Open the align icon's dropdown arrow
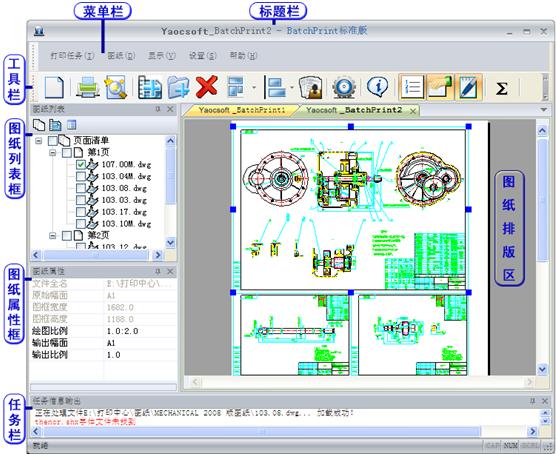This screenshot has height=455, width=556. (292, 87)
